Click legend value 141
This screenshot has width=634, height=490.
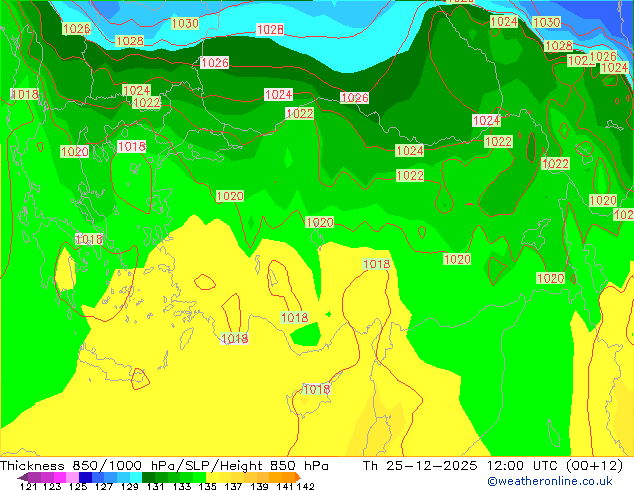pyautogui.click(x=285, y=486)
